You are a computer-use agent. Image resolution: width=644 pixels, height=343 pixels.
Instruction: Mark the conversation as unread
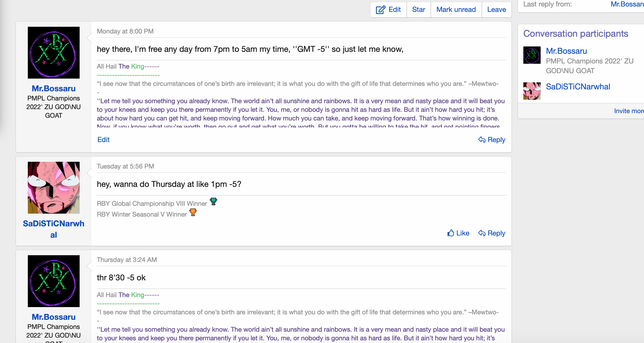point(456,10)
